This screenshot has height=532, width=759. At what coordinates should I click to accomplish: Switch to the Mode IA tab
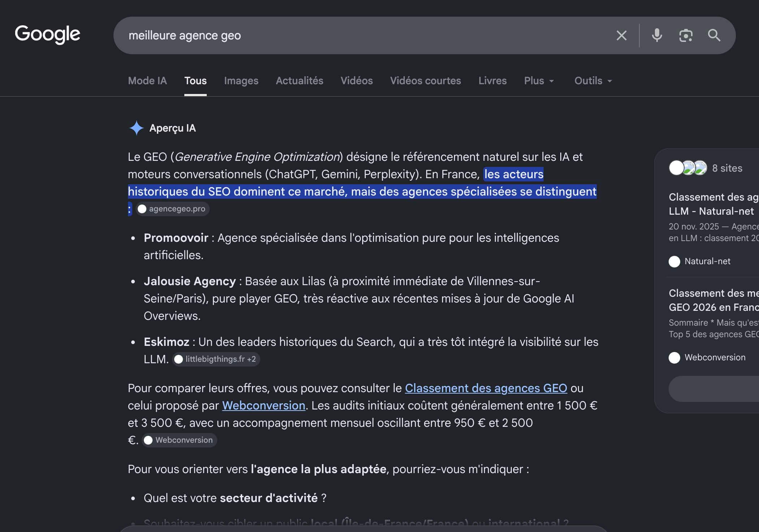pyautogui.click(x=147, y=81)
